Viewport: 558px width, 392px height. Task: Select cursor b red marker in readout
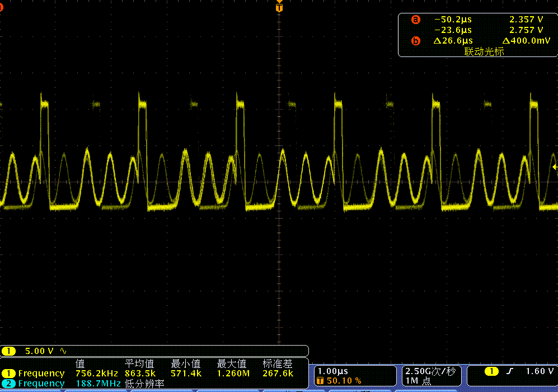pyautogui.click(x=416, y=41)
